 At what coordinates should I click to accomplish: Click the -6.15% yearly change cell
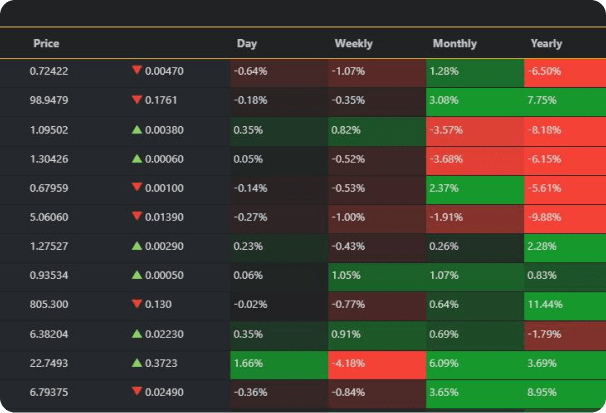565,161
